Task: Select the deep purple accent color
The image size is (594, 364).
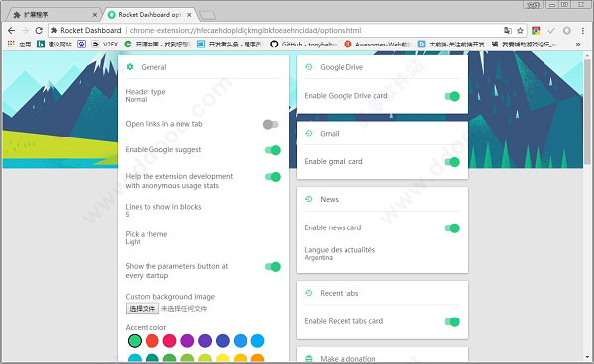Action: coord(205,340)
